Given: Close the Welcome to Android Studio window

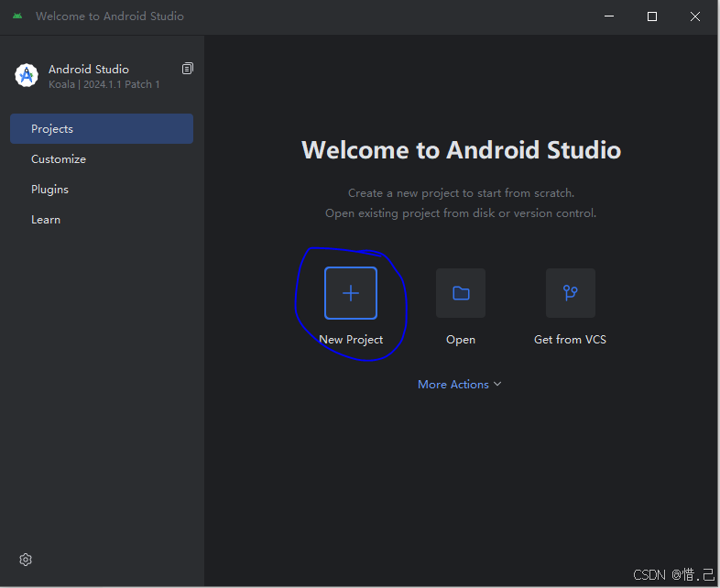Looking at the screenshot, I should (695, 16).
